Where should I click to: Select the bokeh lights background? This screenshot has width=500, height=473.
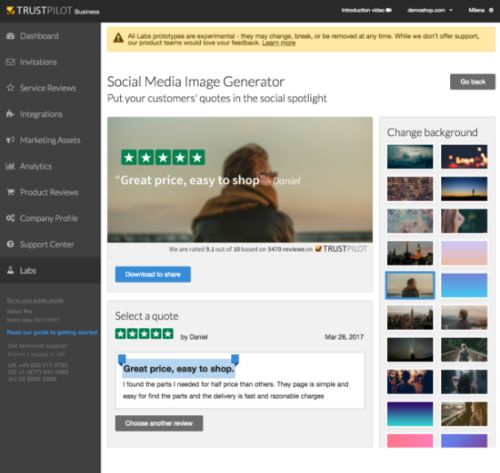coord(464,157)
